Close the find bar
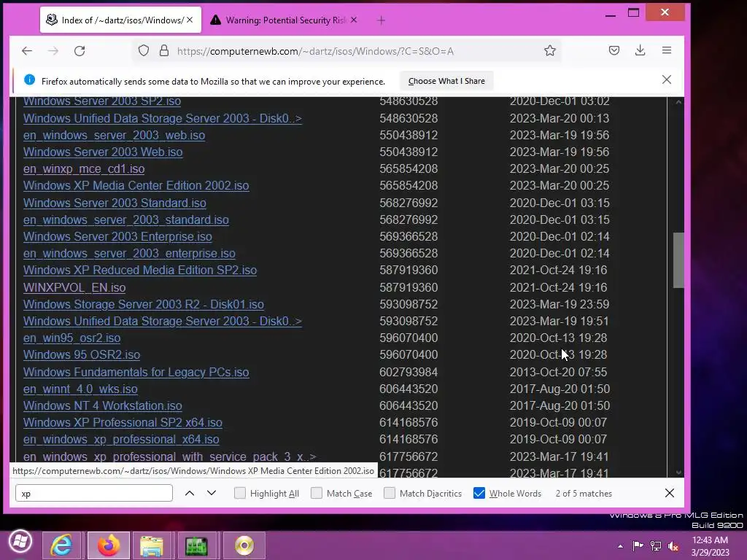The height and width of the screenshot is (560, 747). [670, 493]
